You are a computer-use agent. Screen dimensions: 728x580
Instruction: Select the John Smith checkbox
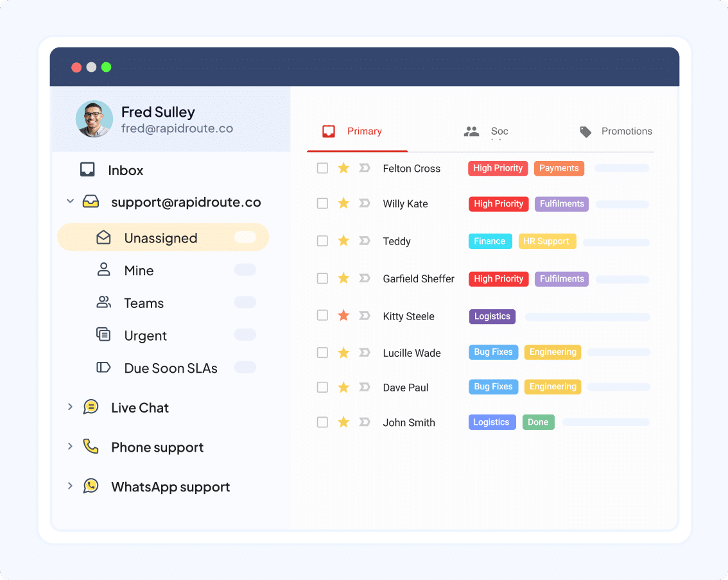click(322, 422)
